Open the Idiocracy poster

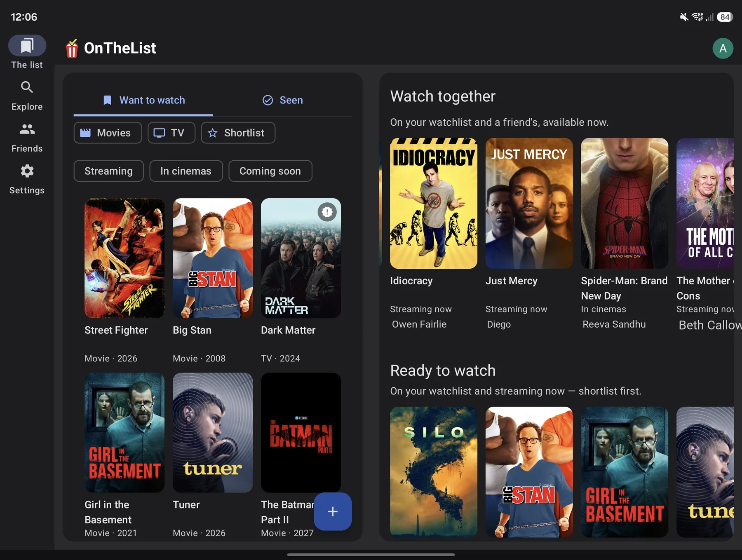click(x=433, y=203)
